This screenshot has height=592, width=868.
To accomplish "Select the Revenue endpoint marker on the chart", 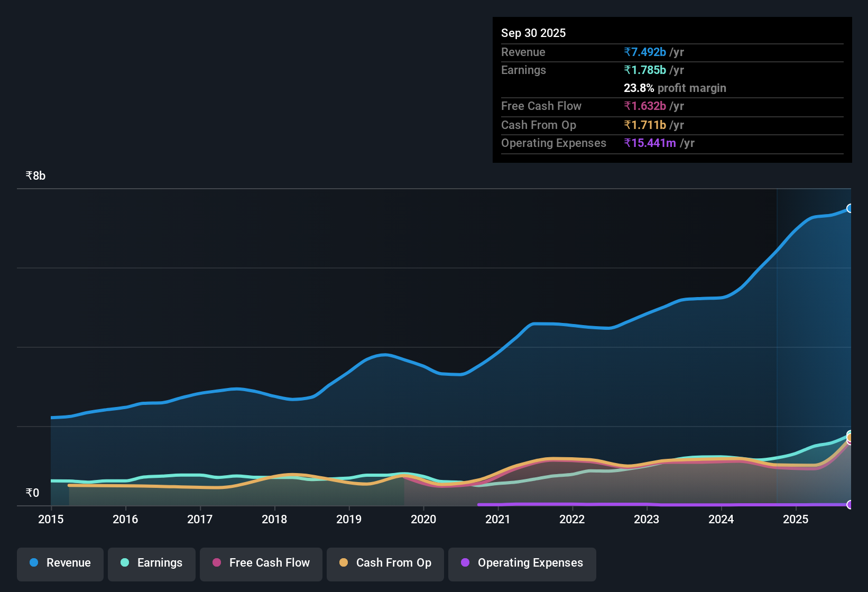I will [x=850, y=209].
